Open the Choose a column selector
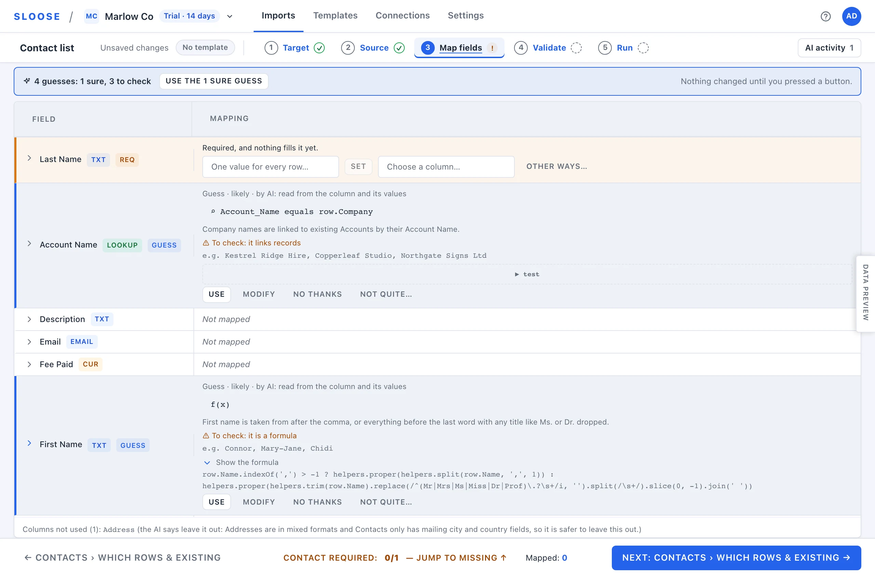This screenshot has height=588, width=875. pyautogui.click(x=446, y=167)
